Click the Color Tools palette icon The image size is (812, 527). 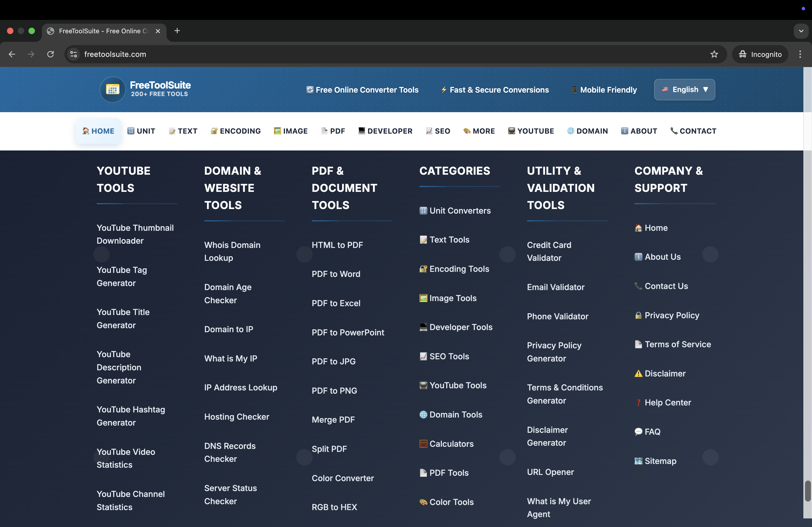tap(423, 502)
